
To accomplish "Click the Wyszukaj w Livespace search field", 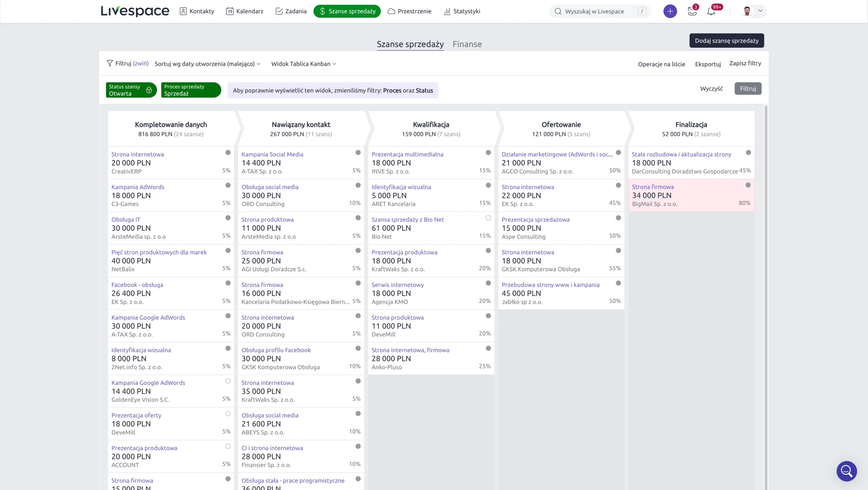I will coord(599,11).
